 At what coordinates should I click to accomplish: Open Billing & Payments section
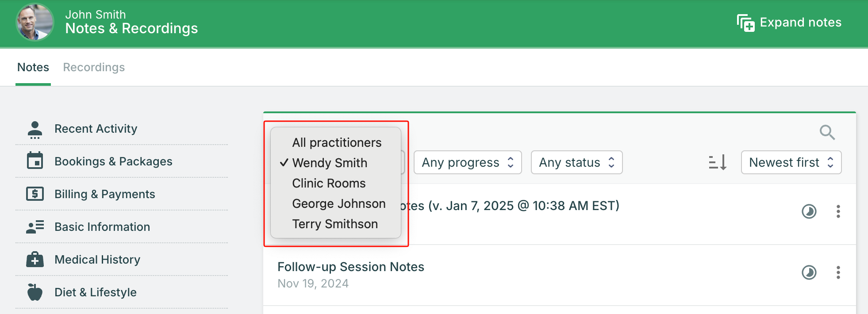pyautogui.click(x=104, y=194)
